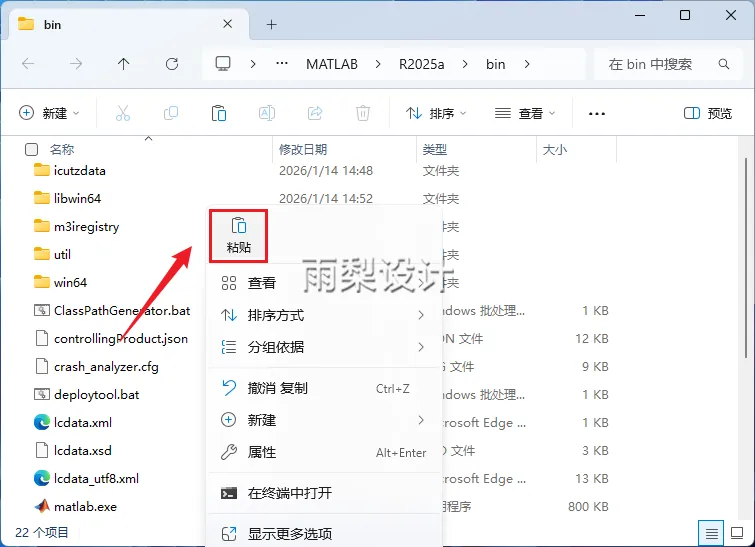755x547 pixels.
Task: Click the Share icon in toolbar
Action: 315,114
